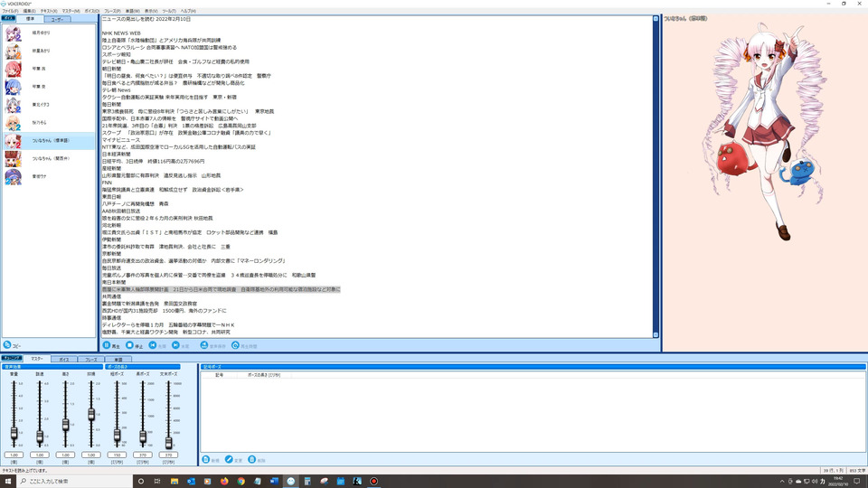This screenshot has width=868, height=488.
Task: Open the マスター(M) menu
Action: [x=71, y=11]
